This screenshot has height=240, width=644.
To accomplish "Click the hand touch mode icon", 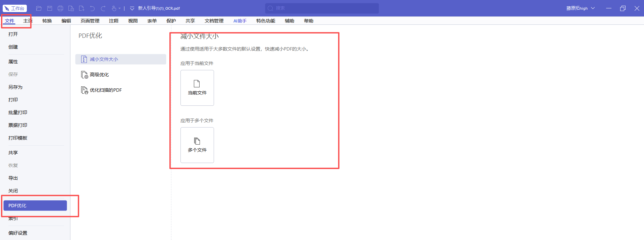I will click(x=114, y=8).
